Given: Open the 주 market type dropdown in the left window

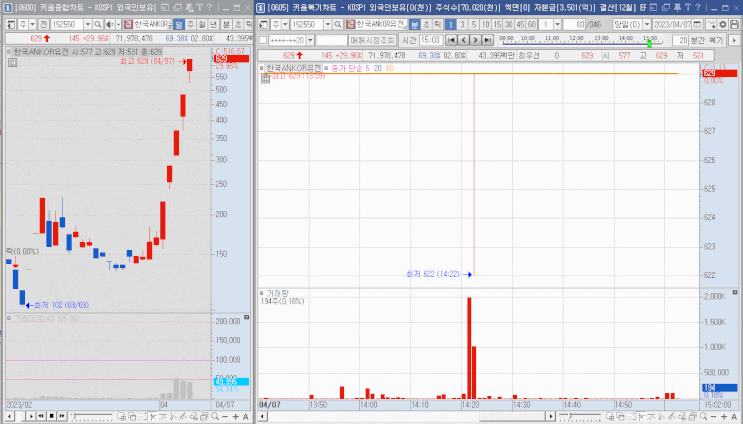Looking at the screenshot, I should point(32,24).
